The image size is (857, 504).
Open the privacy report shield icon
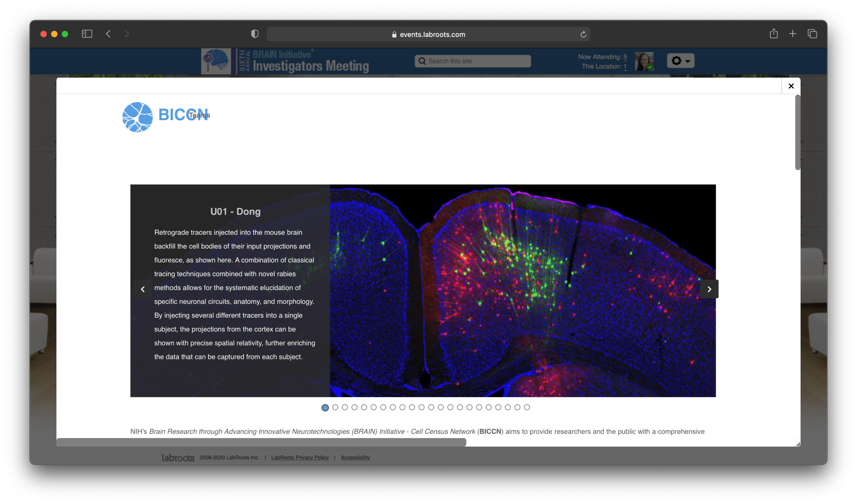[x=255, y=34]
